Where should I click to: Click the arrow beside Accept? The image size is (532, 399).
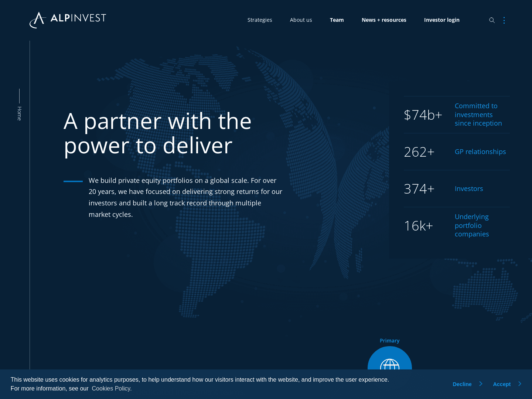click(520, 384)
